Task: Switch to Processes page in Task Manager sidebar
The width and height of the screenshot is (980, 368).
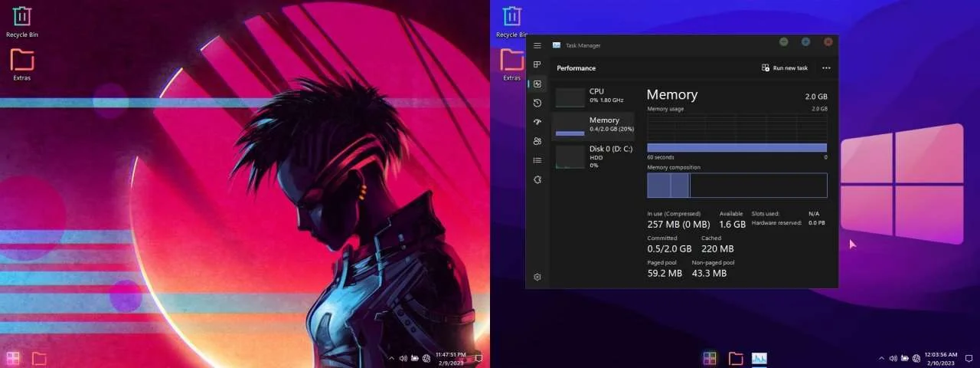Action: [x=537, y=64]
